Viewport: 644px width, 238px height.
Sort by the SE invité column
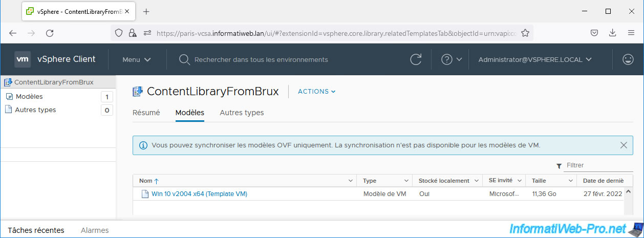pos(501,181)
